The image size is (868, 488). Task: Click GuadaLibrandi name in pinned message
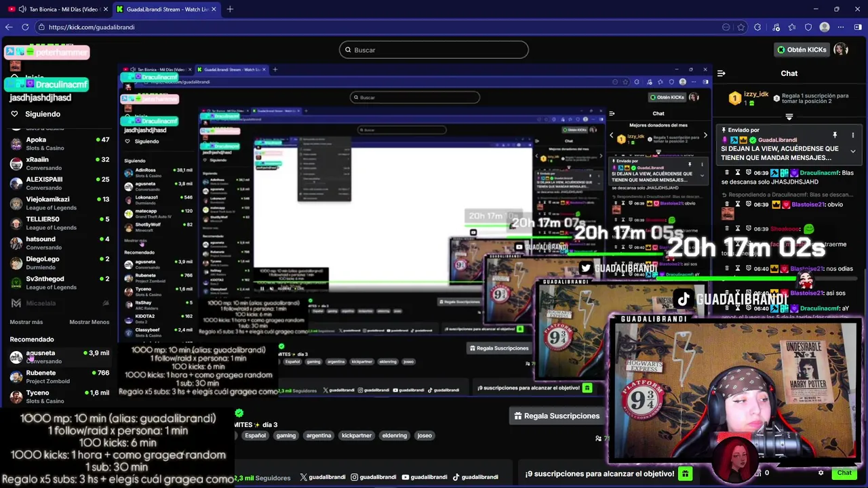tap(777, 140)
